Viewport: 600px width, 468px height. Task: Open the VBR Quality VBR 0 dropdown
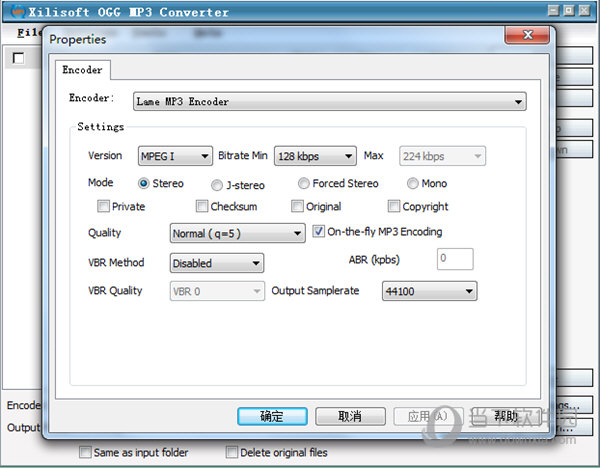217,291
